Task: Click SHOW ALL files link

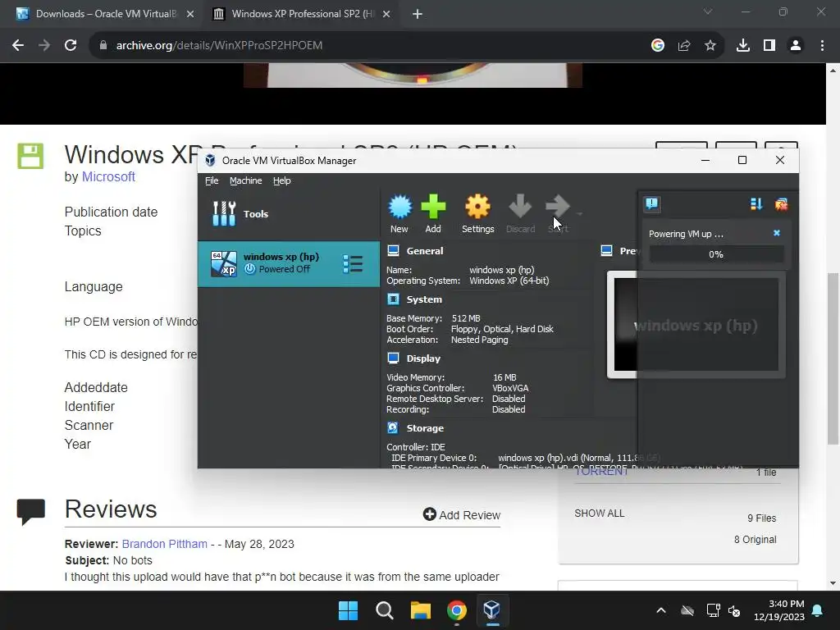Action: pos(599,514)
